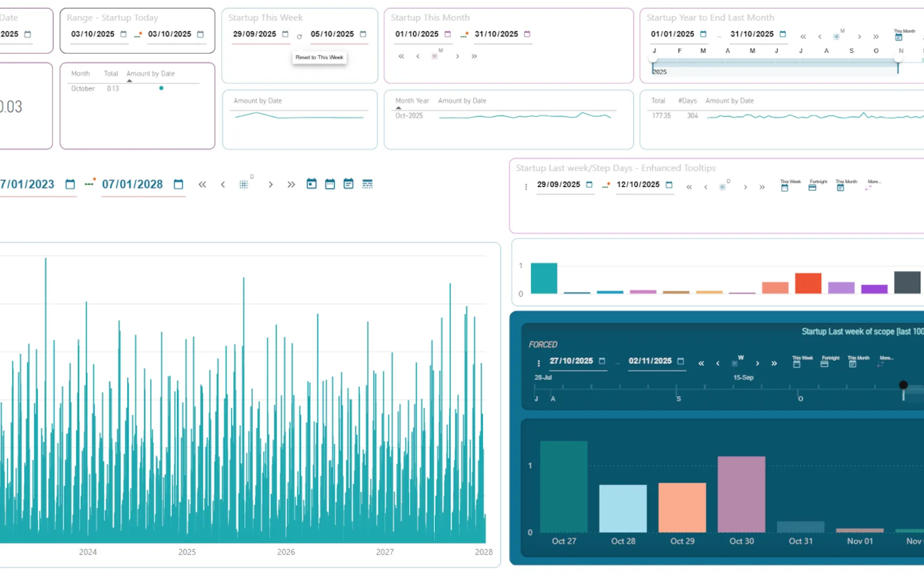
Task: Select the Oct 29 orange bar
Action: (682, 507)
